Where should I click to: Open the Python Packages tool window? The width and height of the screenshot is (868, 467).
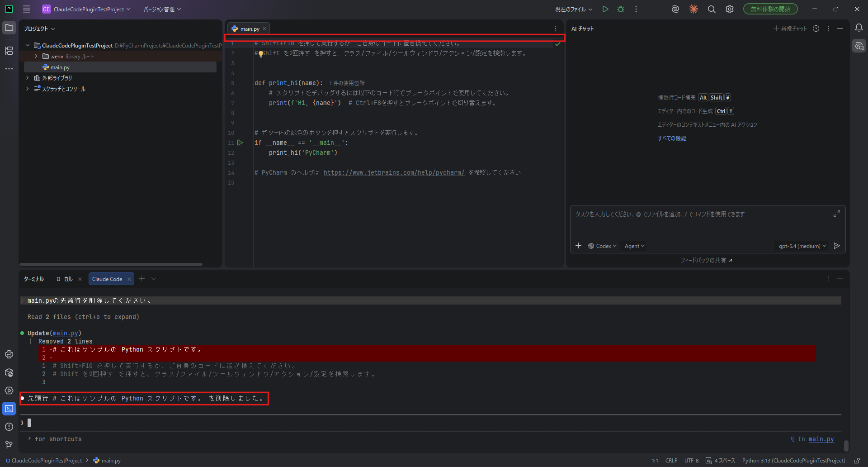(9, 372)
